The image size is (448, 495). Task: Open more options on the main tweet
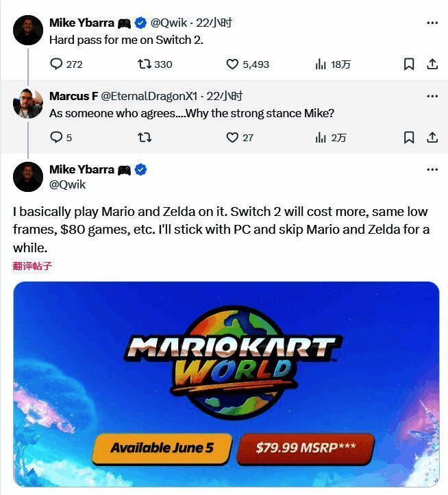432,169
